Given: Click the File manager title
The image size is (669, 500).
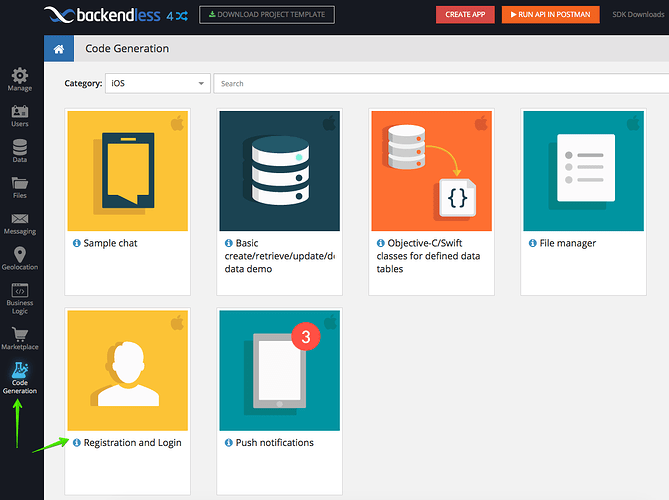Looking at the screenshot, I should (567, 243).
